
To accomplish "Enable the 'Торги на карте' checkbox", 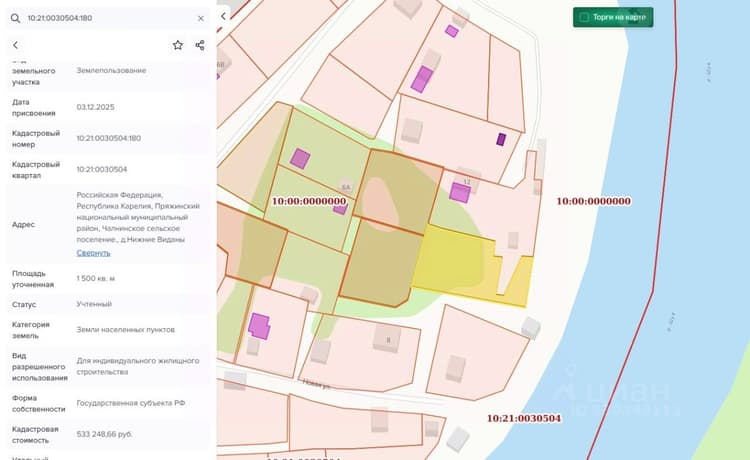I will 584,17.
